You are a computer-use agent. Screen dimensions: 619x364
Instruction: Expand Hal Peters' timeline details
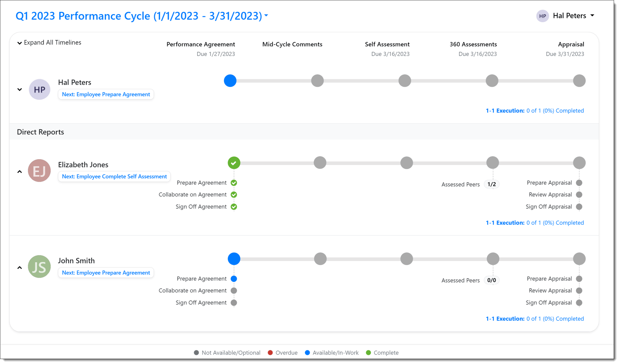click(19, 89)
